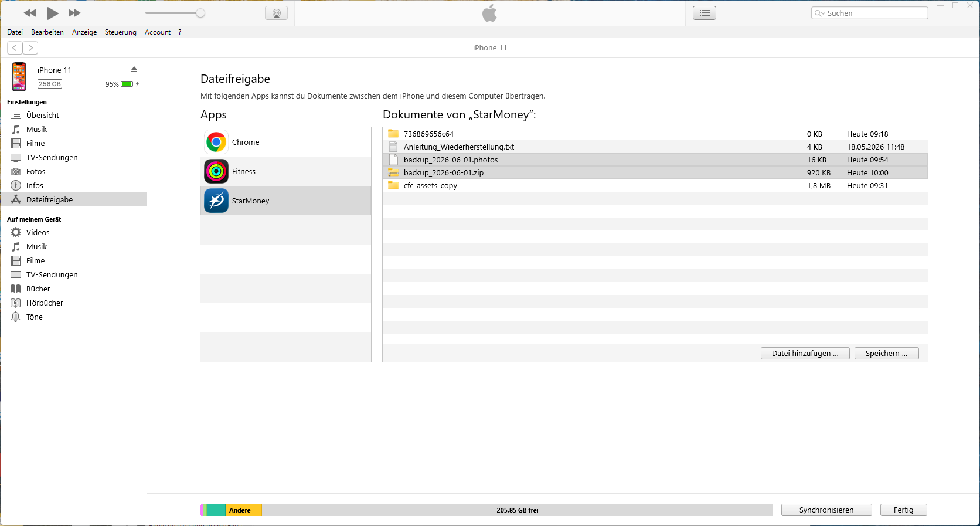Click the 205,85 GB frei label
980x526 pixels.
[518, 510]
